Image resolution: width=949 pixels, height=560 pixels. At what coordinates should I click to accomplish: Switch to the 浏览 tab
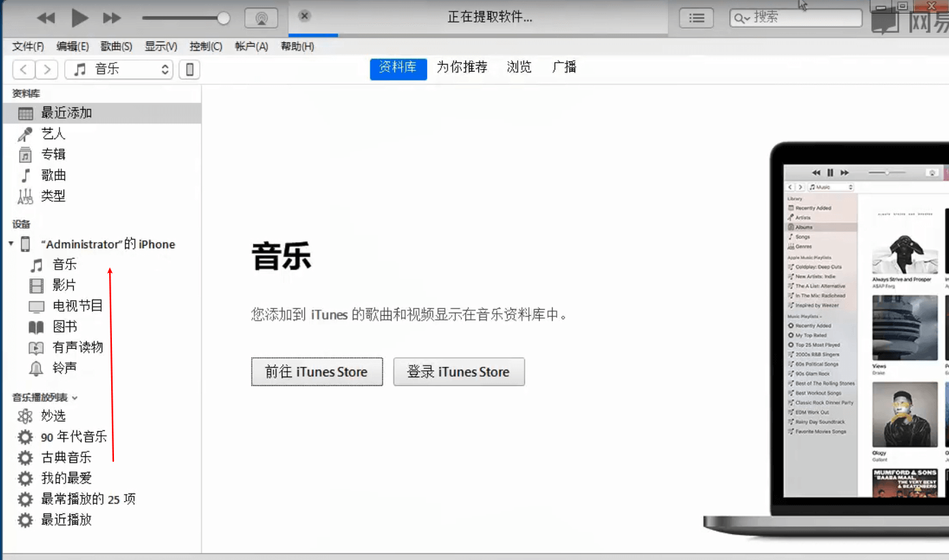coord(519,67)
